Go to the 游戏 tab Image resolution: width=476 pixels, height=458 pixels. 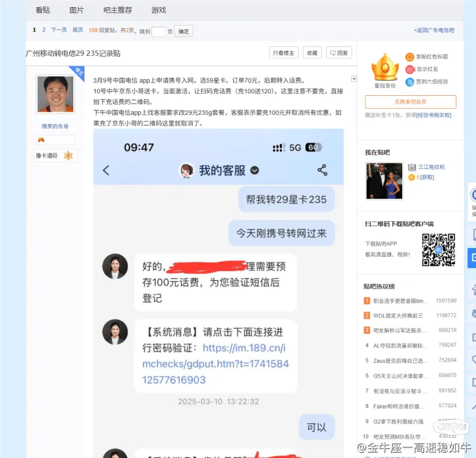point(159,10)
